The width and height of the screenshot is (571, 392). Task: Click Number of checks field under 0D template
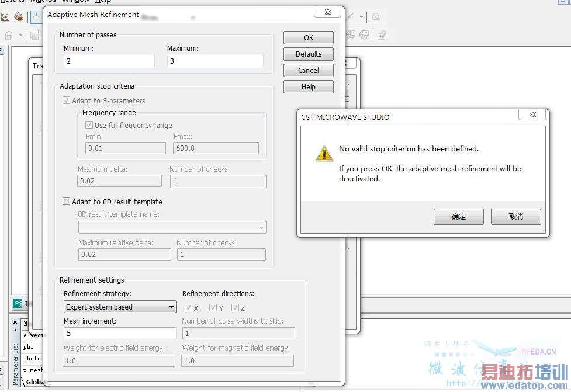[222, 254]
